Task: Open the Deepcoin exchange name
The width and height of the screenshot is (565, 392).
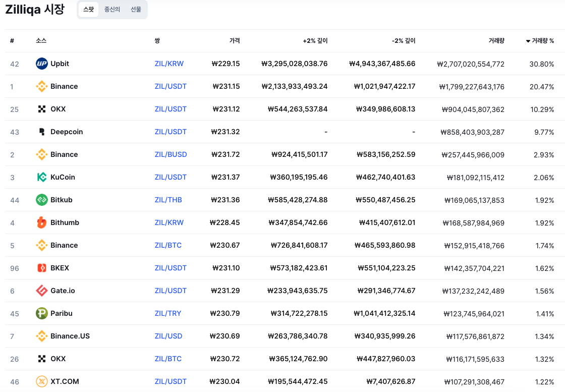Action: click(67, 132)
